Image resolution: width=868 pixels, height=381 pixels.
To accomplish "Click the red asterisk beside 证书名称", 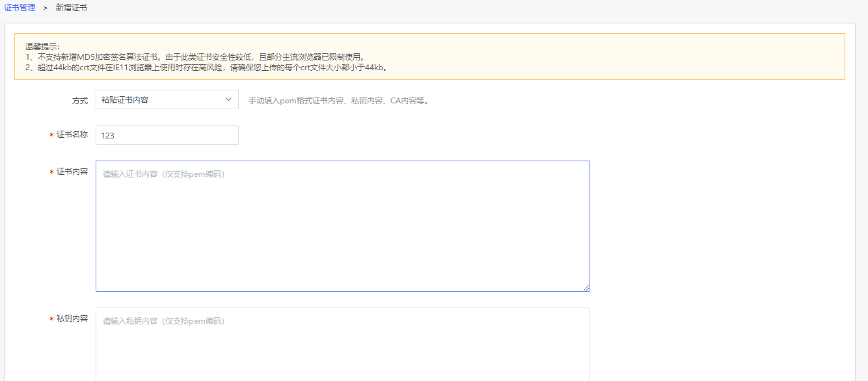I will pyautogui.click(x=51, y=135).
